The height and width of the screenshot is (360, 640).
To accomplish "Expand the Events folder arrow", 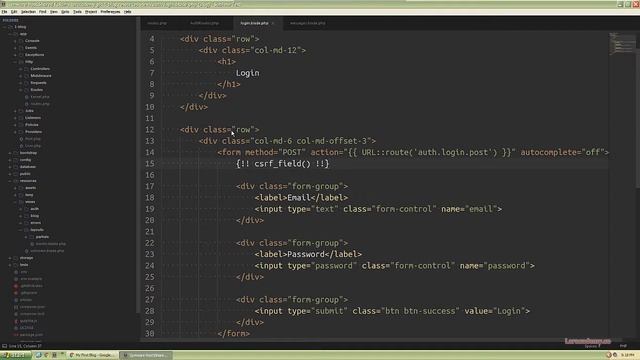I will [15, 48].
